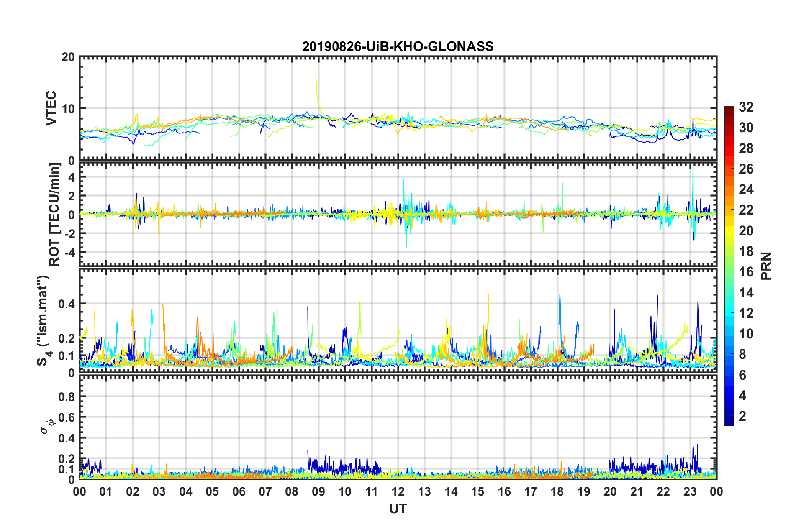This screenshot has width=796, height=532.
Task: Click x-axis hour label 09
Action: click(318, 491)
